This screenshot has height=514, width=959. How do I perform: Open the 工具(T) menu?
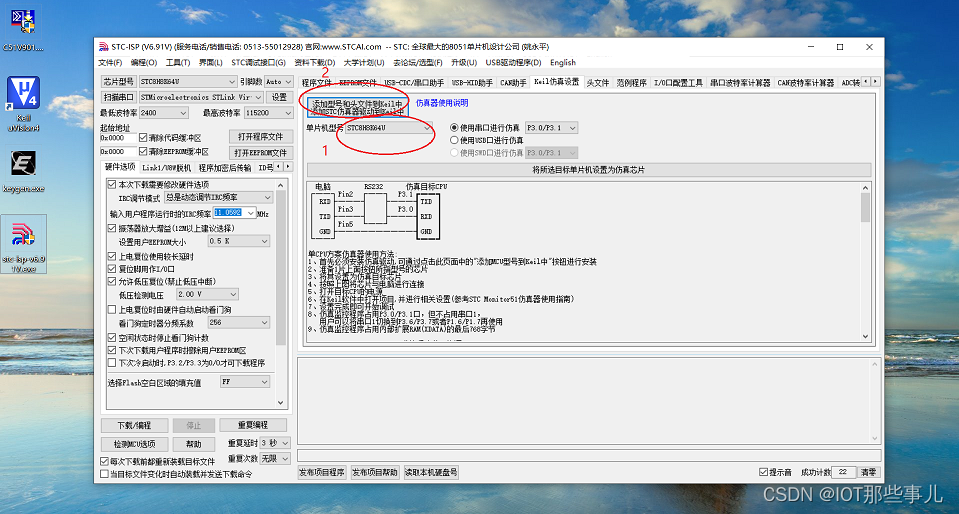click(178, 62)
